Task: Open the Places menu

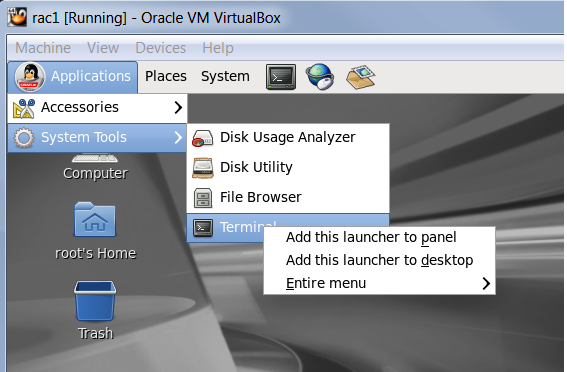Action: pyautogui.click(x=166, y=76)
